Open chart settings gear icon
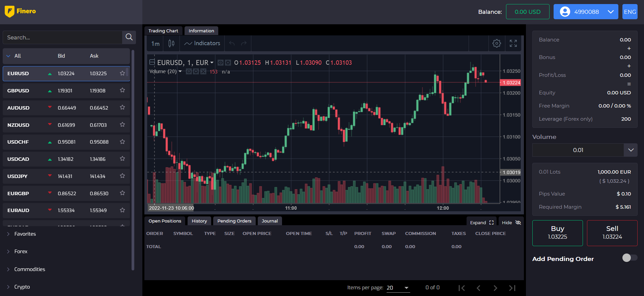The image size is (644, 296). (x=497, y=43)
